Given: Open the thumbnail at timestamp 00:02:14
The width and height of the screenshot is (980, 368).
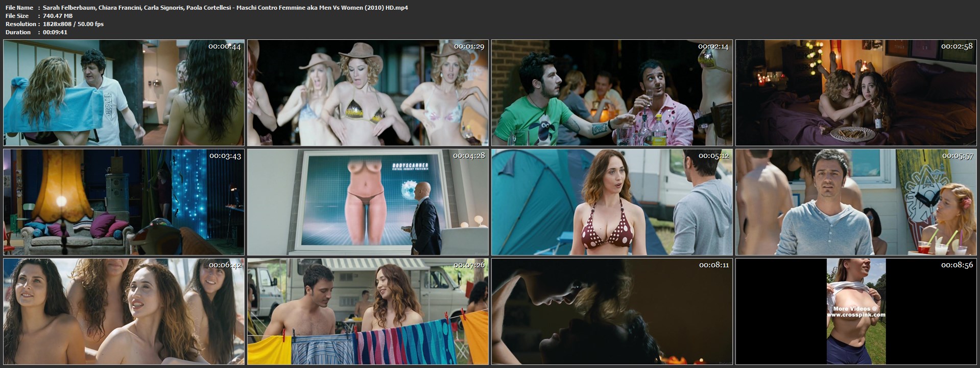Looking at the screenshot, I should click(612, 93).
